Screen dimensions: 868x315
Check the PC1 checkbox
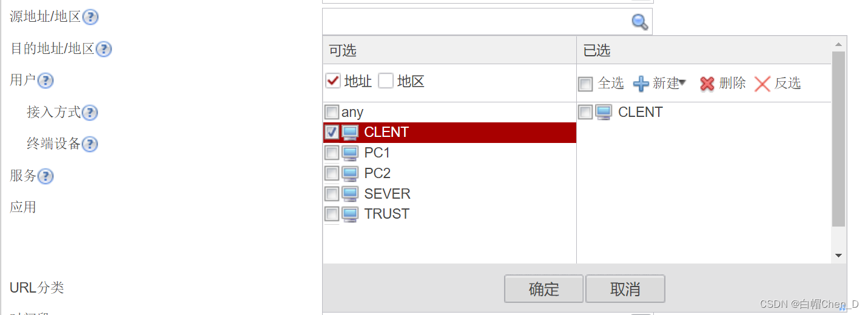point(332,153)
